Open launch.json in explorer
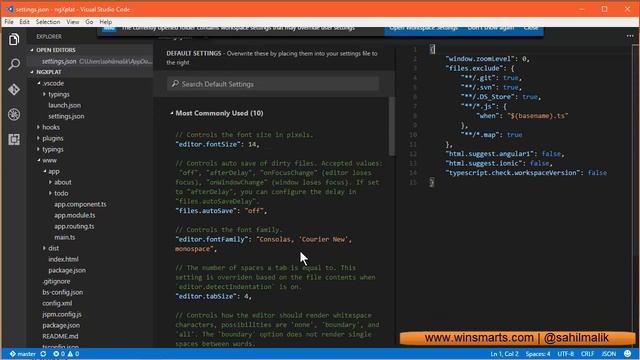The width and height of the screenshot is (640, 360). 64,105
